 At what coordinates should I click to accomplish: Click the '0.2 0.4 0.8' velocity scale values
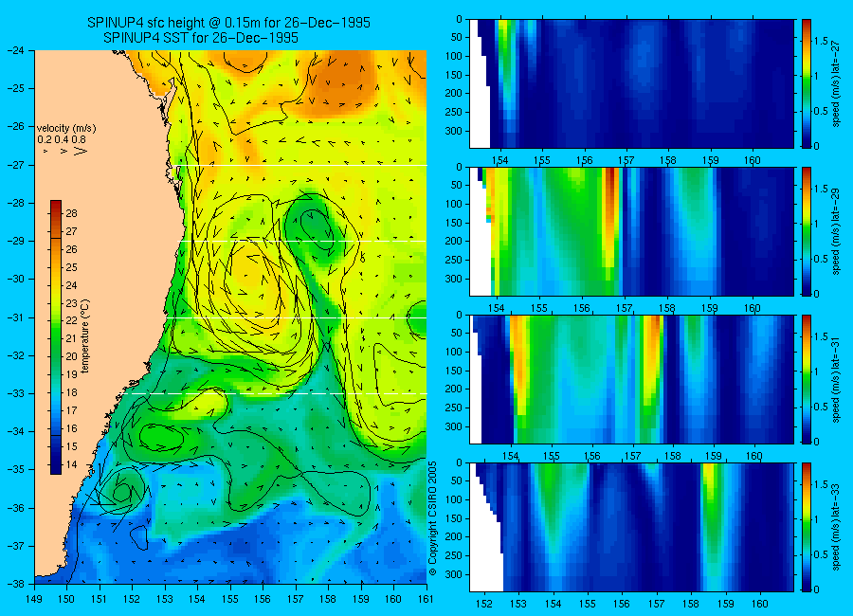pos(62,140)
